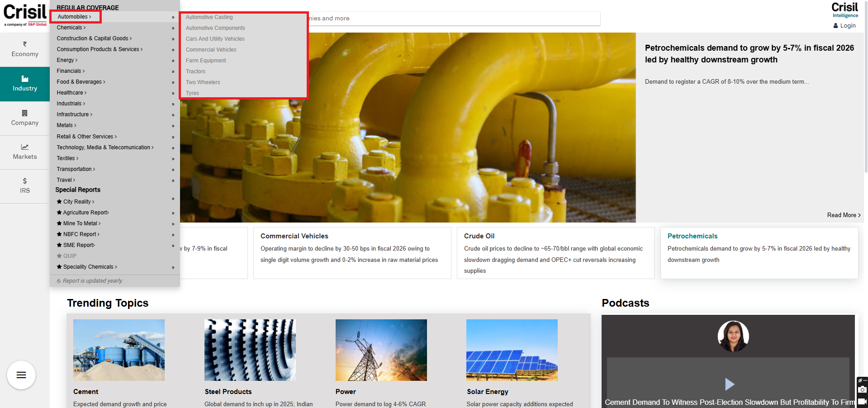Choose Tyres from the Automobiles submenu
Image resolution: width=868 pixels, height=408 pixels.
(x=192, y=93)
